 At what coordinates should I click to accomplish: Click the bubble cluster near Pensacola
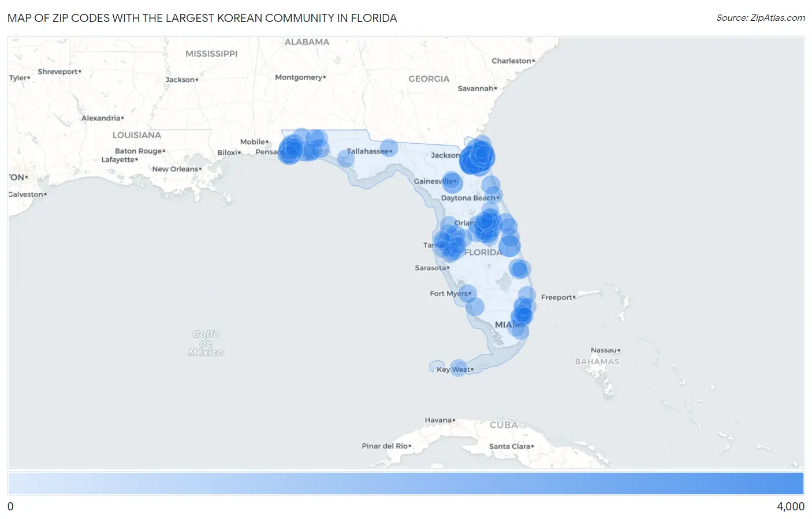coord(292,150)
